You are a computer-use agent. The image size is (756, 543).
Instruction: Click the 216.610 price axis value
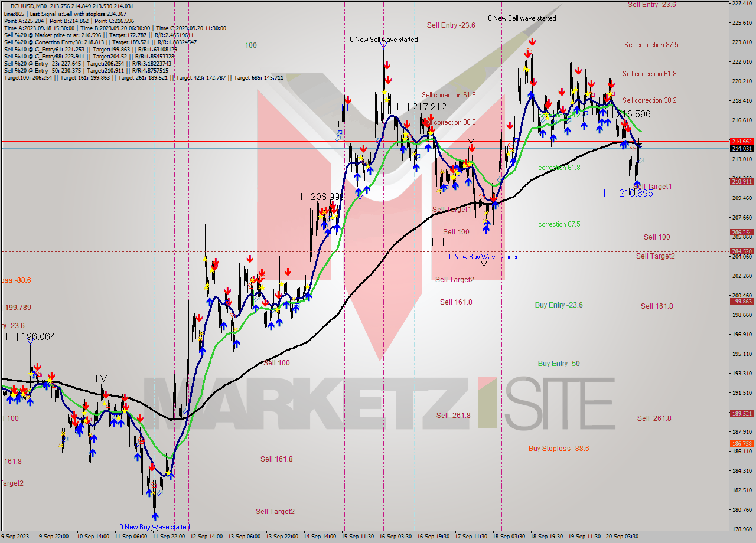tap(742, 120)
